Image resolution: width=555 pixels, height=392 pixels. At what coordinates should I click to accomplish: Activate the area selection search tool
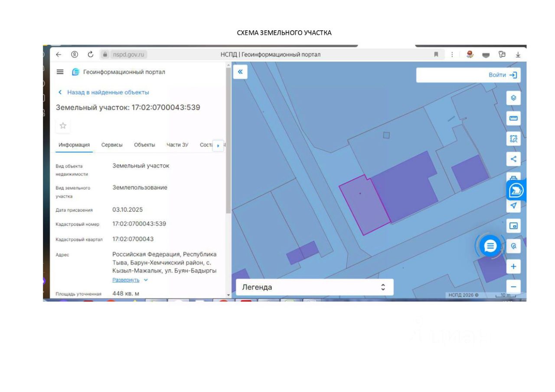click(513, 139)
